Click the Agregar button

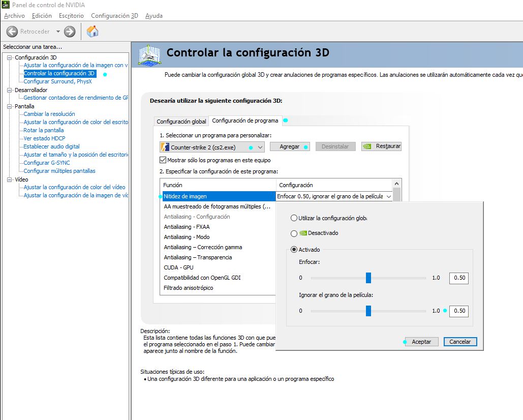point(290,146)
